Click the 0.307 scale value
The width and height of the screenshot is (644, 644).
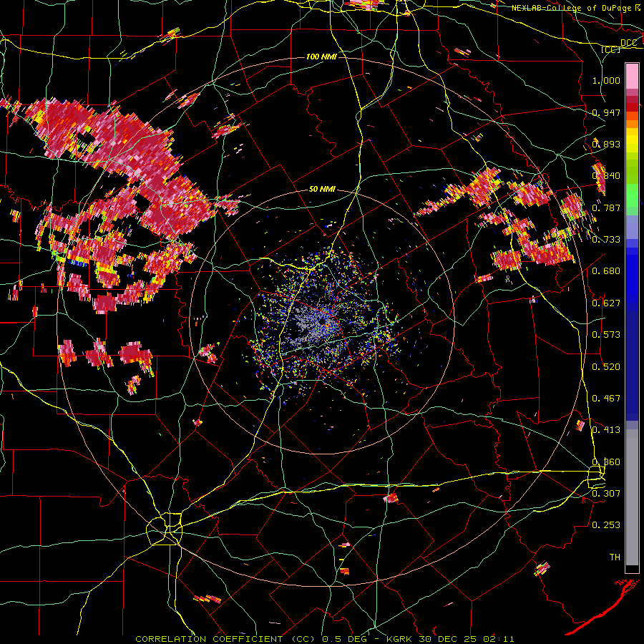606,493
